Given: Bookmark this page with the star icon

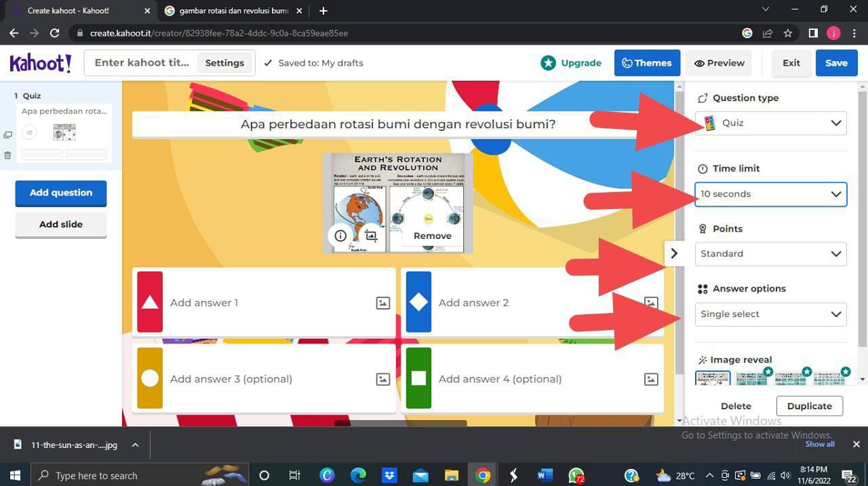Looking at the screenshot, I should 788,33.
